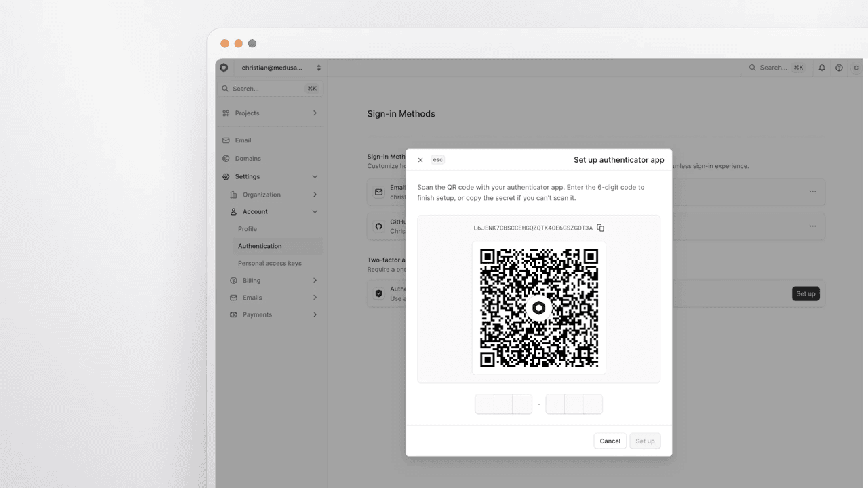Open the GitHub sign-in method options menu
This screenshot has height=488, width=868.
pyautogui.click(x=812, y=226)
